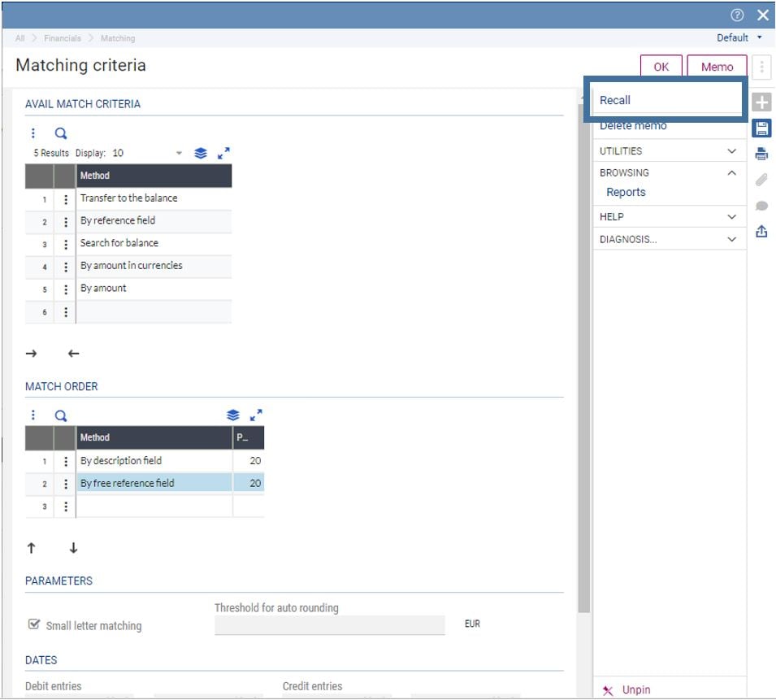Click layers icon in Avail Match Criteria
Image resolution: width=776 pixels, height=700 pixels.
[201, 153]
